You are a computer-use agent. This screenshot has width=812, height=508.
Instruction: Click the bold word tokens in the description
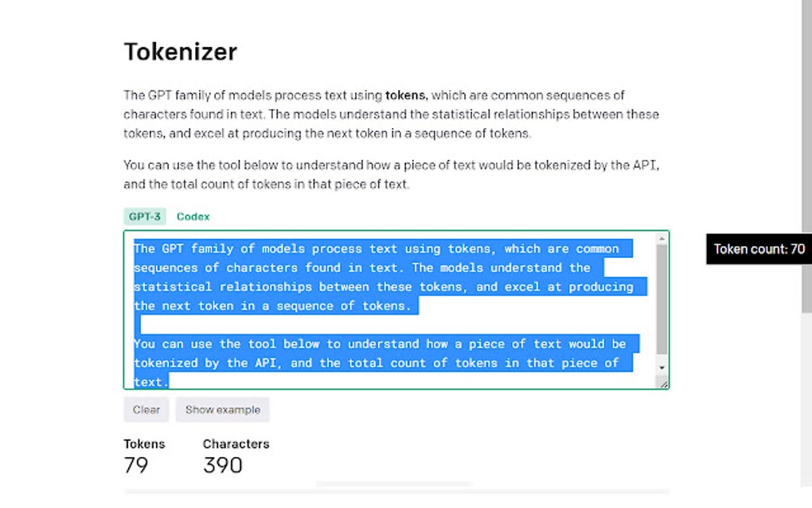405,95
